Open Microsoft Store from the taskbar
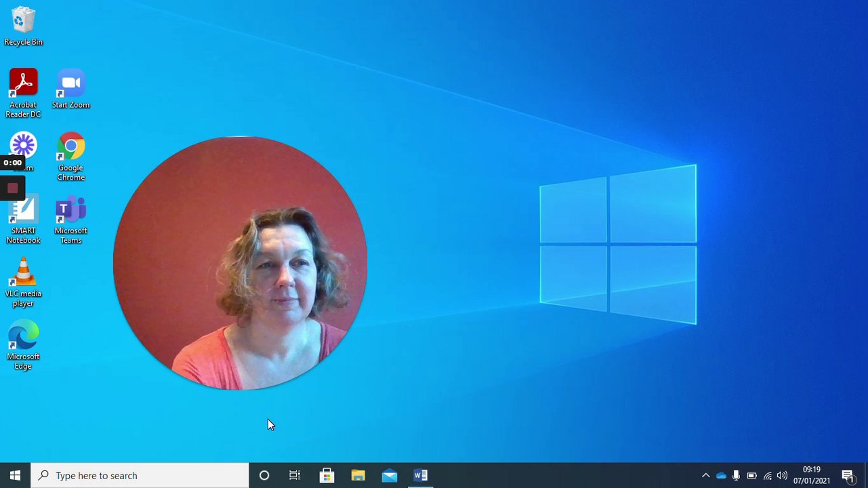Image resolution: width=868 pixels, height=488 pixels. coord(327,475)
